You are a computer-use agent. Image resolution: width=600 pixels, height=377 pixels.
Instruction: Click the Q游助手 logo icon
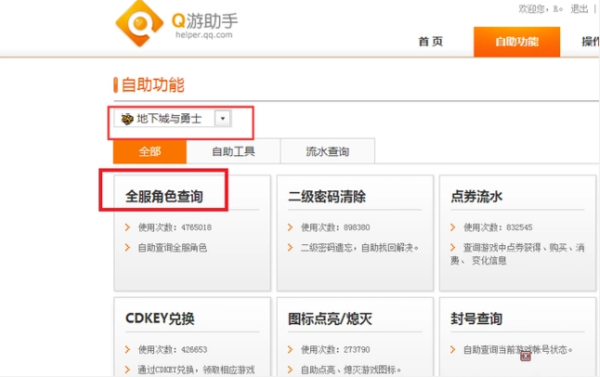tap(139, 23)
